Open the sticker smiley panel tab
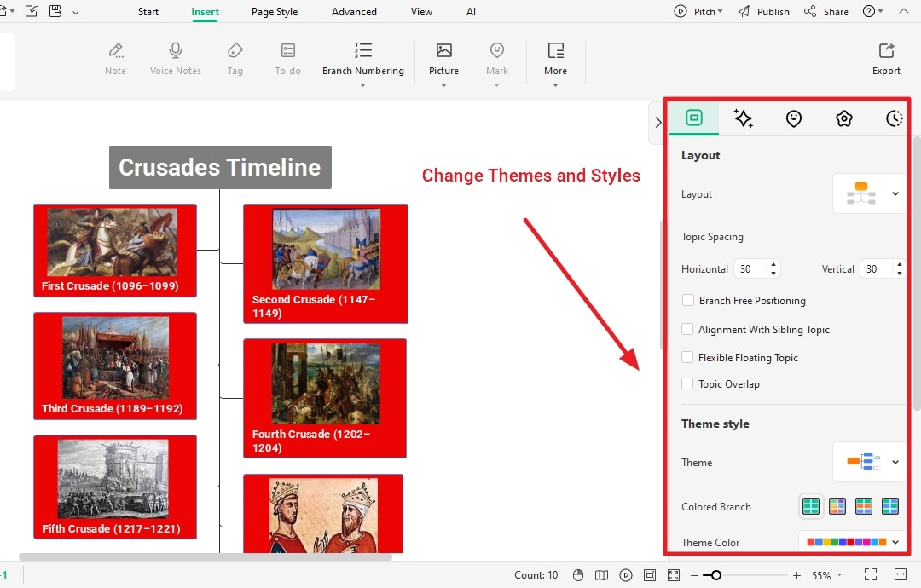 [794, 118]
